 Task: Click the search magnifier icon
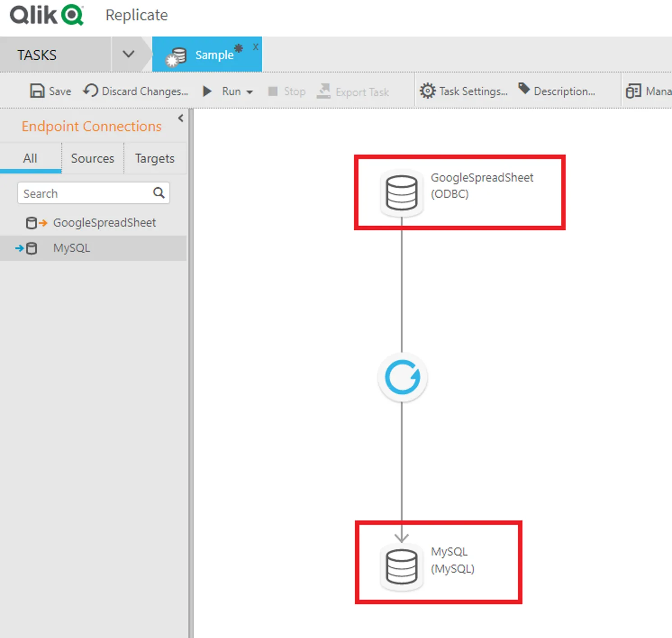click(x=159, y=193)
